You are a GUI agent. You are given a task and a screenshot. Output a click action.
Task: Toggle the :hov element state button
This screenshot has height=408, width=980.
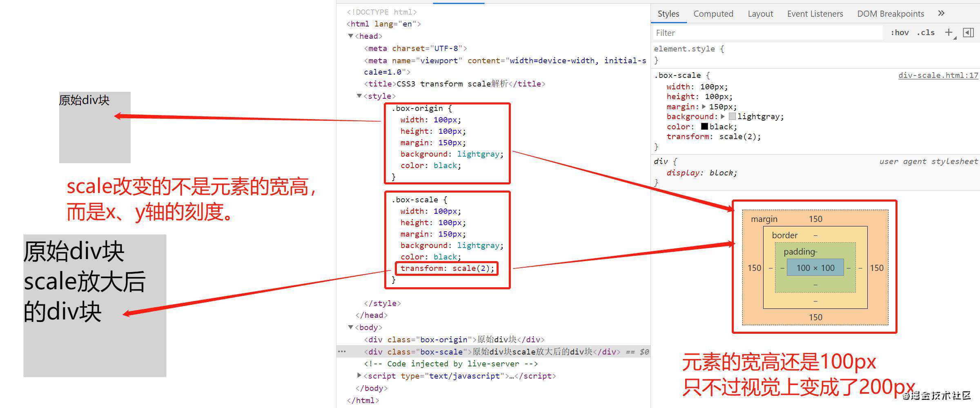pyautogui.click(x=900, y=33)
